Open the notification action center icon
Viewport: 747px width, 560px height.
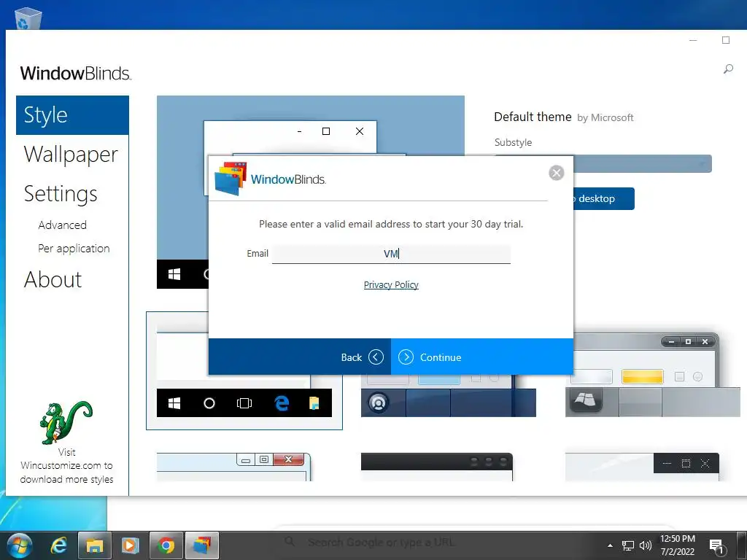click(716, 546)
